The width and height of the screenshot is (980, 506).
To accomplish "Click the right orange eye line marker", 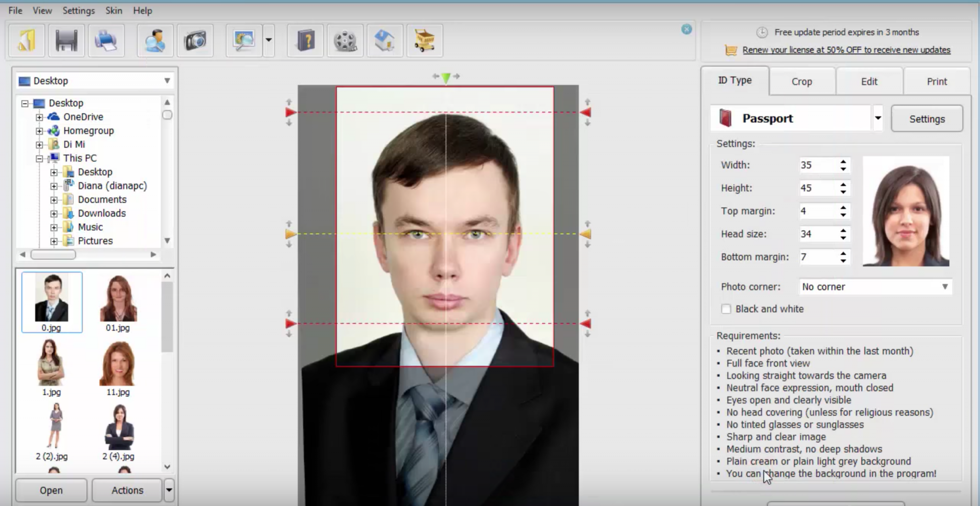I will click(x=586, y=234).
